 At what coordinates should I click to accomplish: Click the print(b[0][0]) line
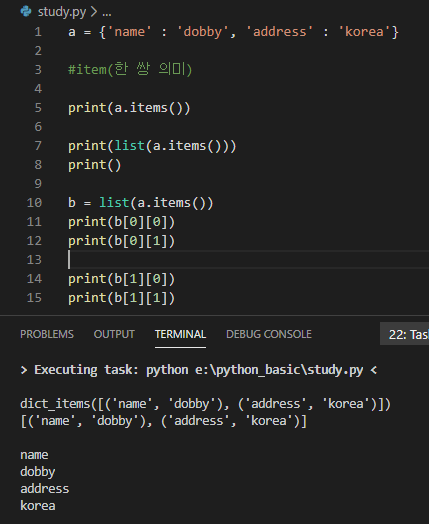point(121,222)
